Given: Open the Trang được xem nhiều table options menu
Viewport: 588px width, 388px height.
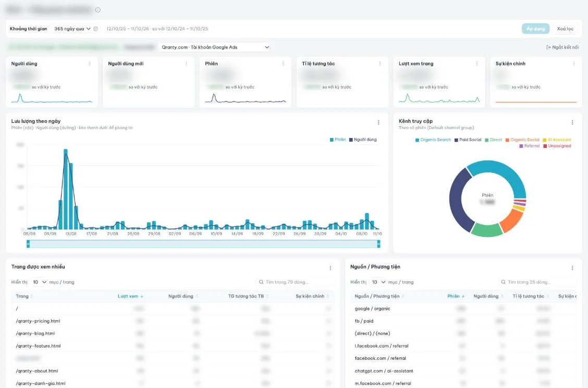Looking at the screenshot, I should point(330,268).
